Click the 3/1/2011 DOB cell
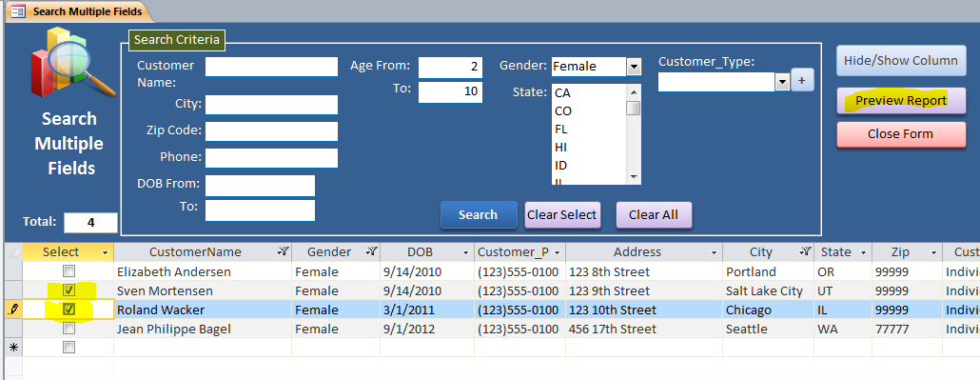Screen dimensions: 980x380 coord(427,310)
